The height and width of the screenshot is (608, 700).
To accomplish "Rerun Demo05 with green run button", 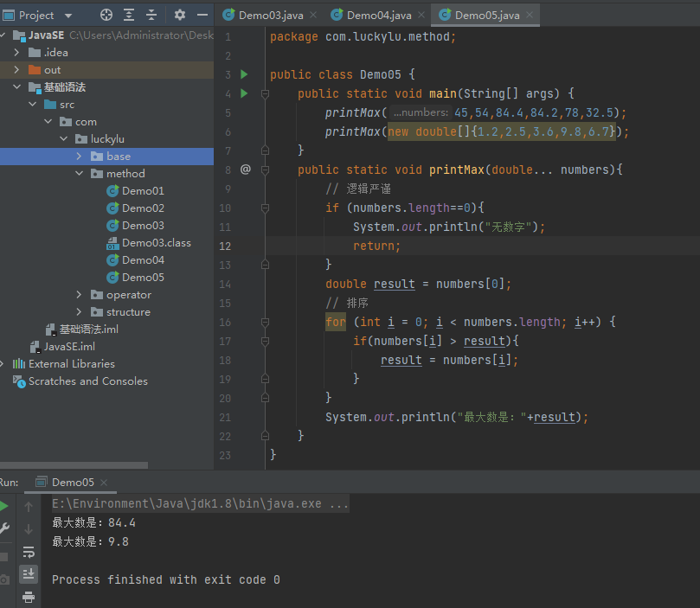I will click(4, 506).
